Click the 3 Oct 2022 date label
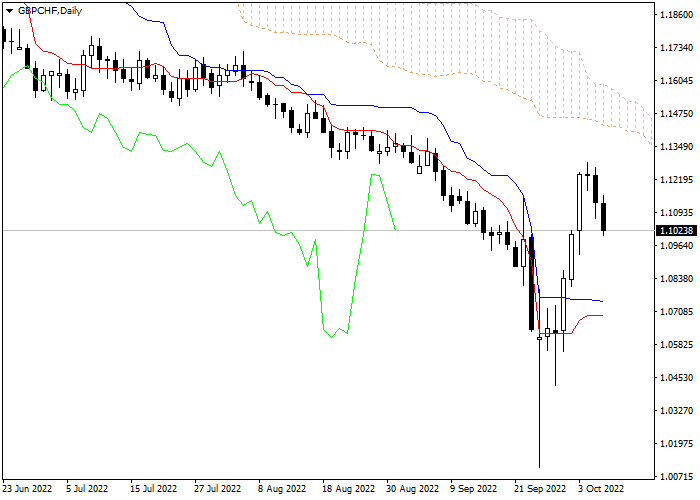Viewport: 700px width, 500px height. (x=600, y=489)
